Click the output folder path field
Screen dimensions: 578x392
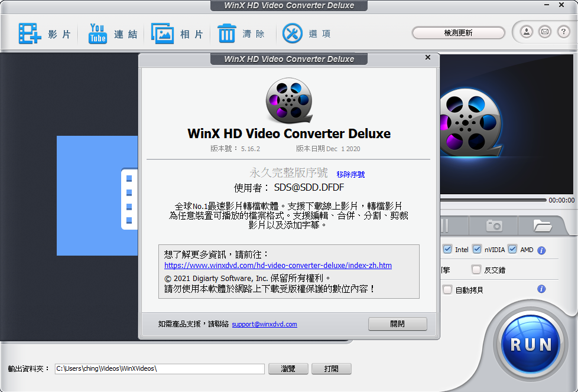coord(160,368)
